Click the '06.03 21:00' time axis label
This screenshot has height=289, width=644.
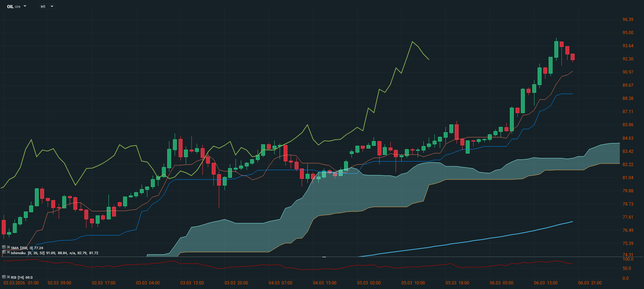(590, 283)
